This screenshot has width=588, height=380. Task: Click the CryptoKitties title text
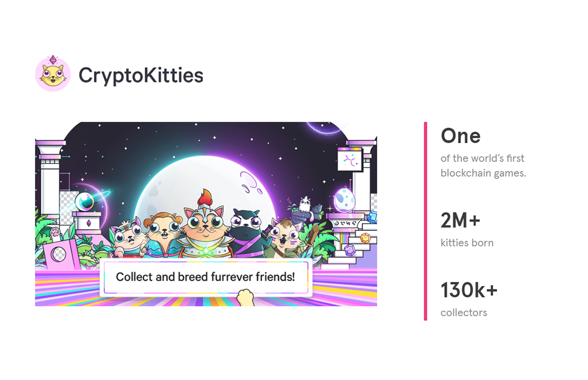pos(141,75)
